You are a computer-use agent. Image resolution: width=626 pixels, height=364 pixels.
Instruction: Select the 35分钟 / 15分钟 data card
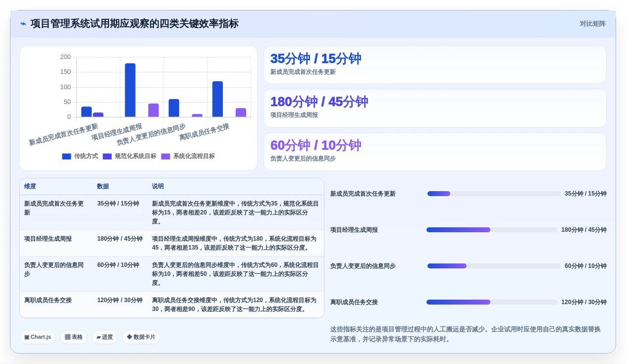point(435,65)
